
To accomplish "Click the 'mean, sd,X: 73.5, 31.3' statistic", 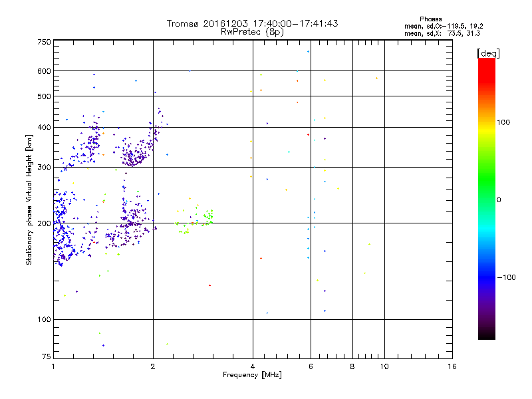I will coord(442,33).
